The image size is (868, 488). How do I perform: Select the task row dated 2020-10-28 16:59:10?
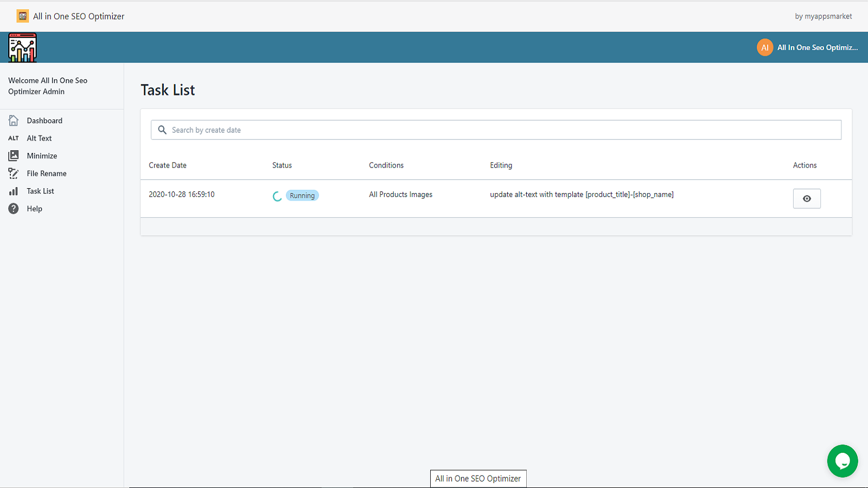tap(182, 195)
